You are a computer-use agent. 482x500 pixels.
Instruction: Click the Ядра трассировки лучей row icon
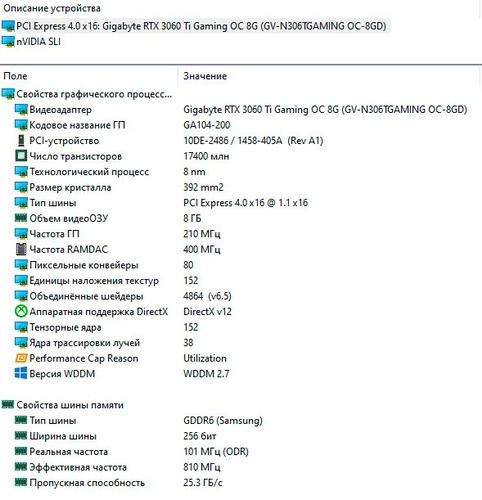21,343
